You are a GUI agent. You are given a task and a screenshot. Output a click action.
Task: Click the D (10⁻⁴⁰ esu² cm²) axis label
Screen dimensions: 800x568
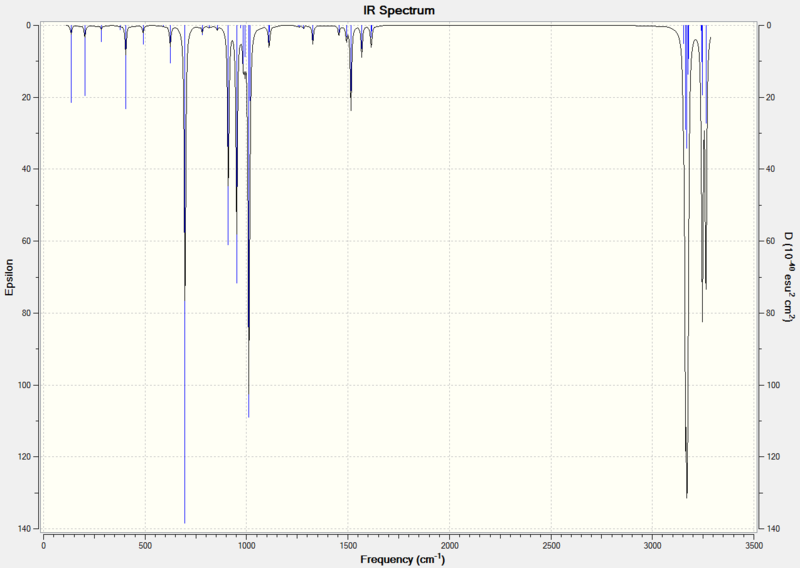pos(789,277)
